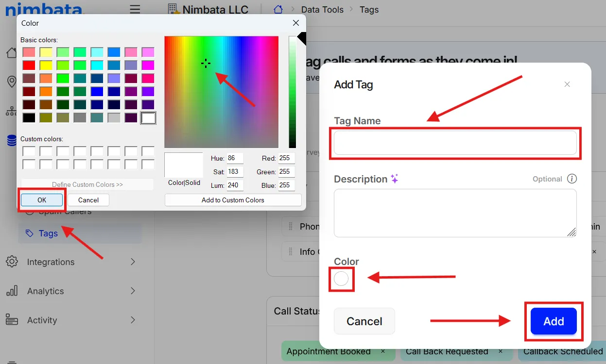The height and width of the screenshot is (364, 606).
Task: Click the black luminance slider arrow
Action: [x=301, y=38]
